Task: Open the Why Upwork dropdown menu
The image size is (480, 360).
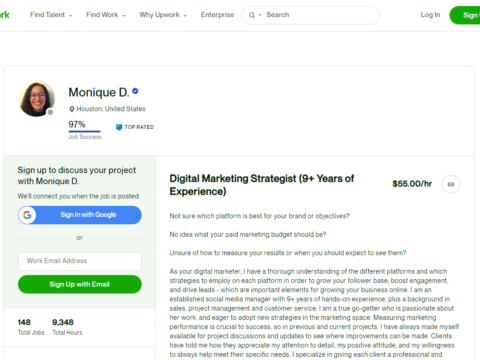Action: pos(163,15)
